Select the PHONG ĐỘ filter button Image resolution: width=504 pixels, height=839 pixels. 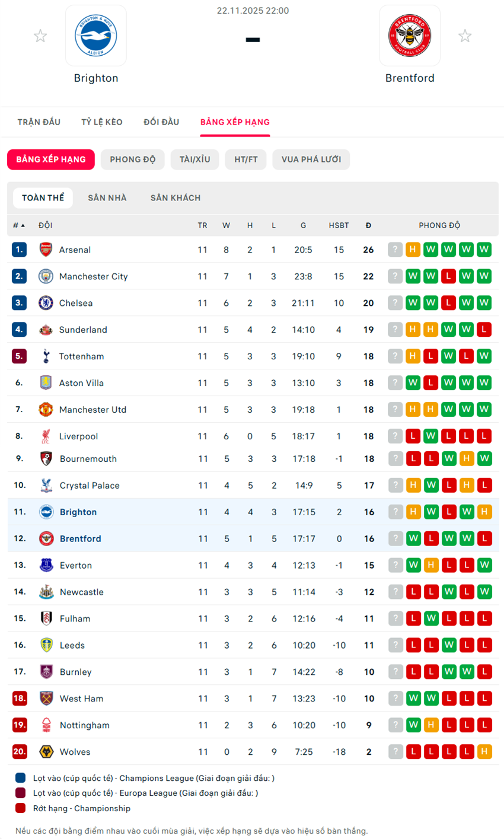click(x=133, y=159)
